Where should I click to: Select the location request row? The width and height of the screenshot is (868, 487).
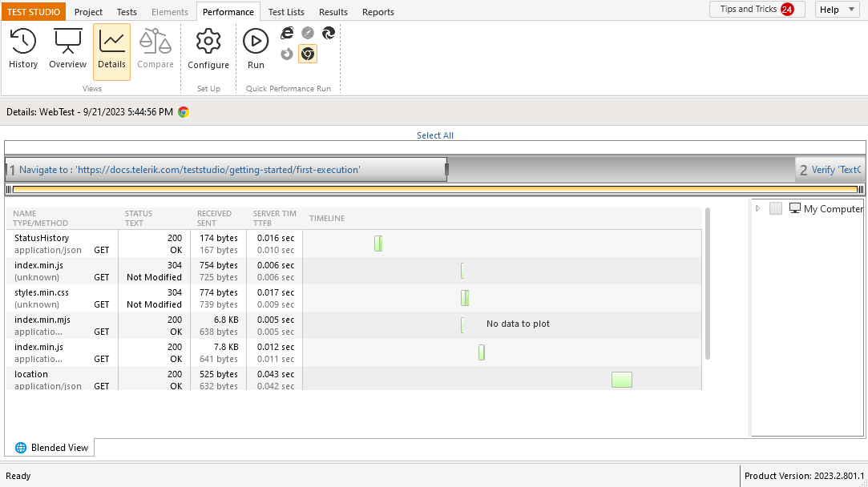click(354, 379)
